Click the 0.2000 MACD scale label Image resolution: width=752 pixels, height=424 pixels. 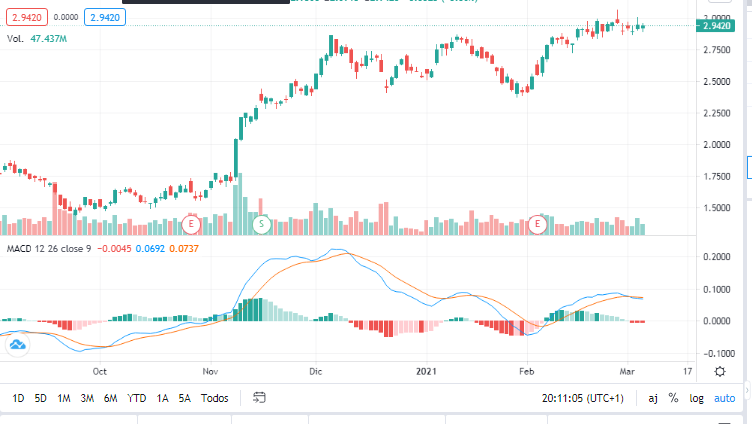(x=717, y=257)
